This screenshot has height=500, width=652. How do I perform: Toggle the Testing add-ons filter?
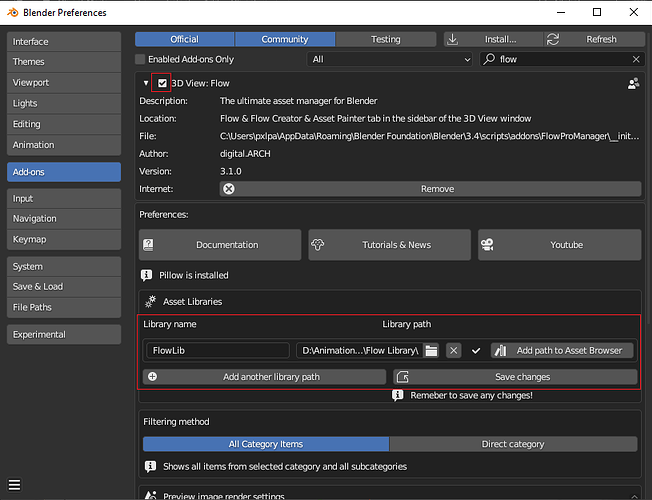point(386,39)
